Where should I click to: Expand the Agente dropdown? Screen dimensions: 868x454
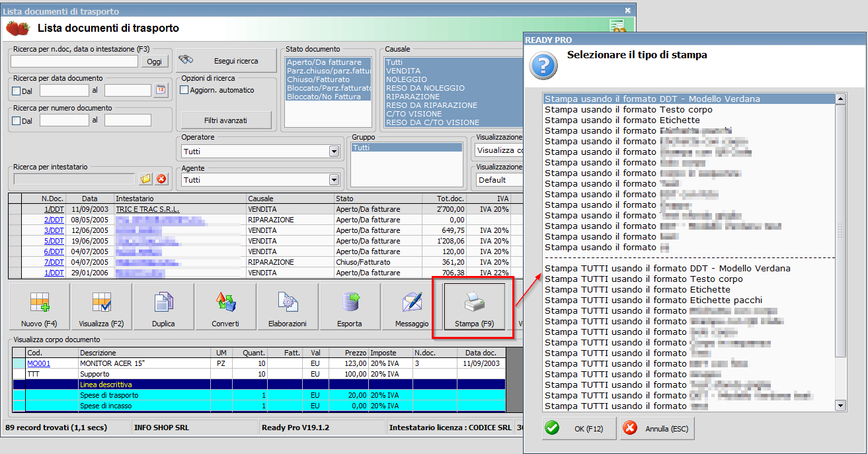coord(333,180)
